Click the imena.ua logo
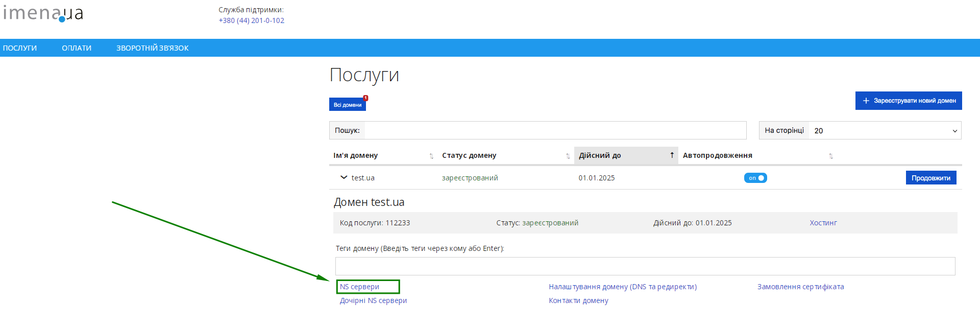The width and height of the screenshot is (980, 325). [43, 13]
